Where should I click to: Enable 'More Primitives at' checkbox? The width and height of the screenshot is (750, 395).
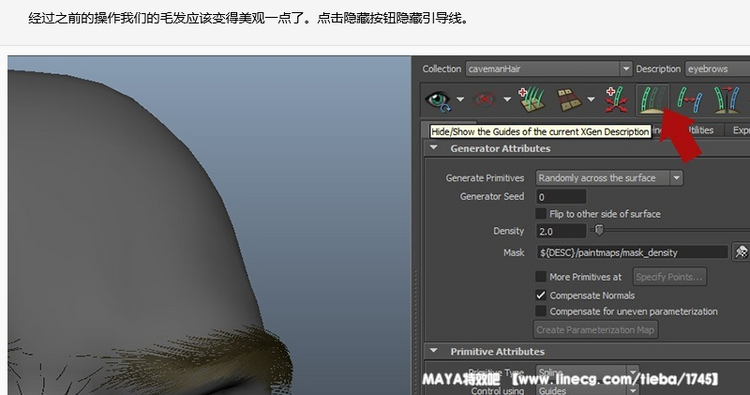(541, 276)
